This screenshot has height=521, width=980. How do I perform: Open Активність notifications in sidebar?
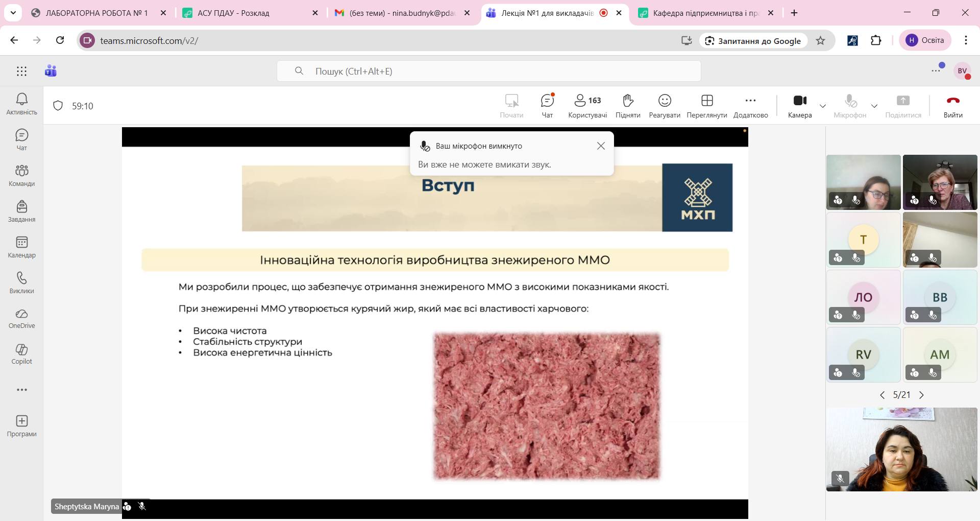(21, 104)
